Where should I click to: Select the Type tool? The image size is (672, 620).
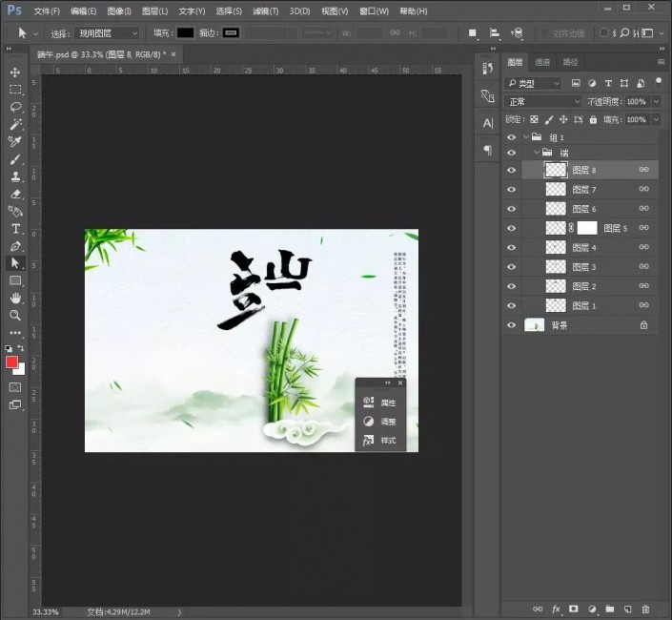[x=15, y=229]
